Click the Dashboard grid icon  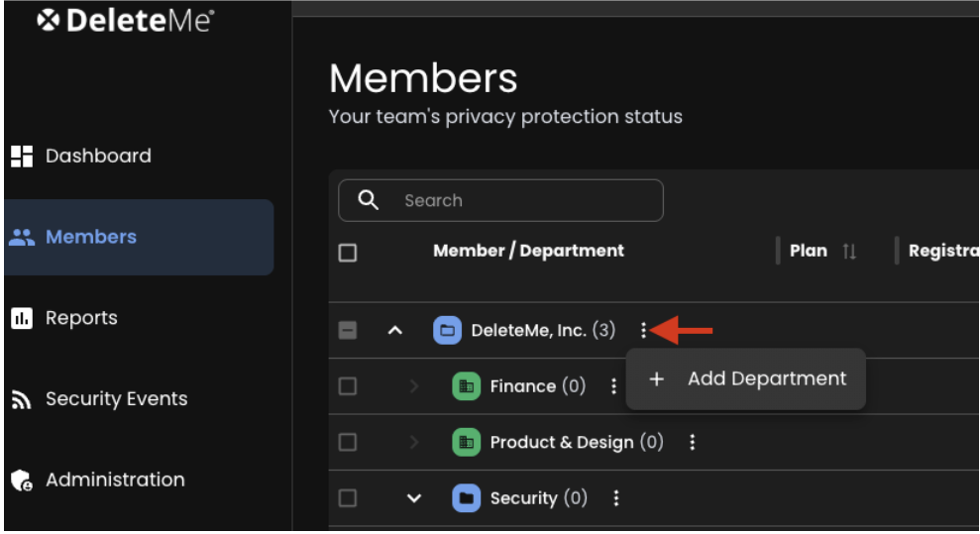(x=22, y=157)
